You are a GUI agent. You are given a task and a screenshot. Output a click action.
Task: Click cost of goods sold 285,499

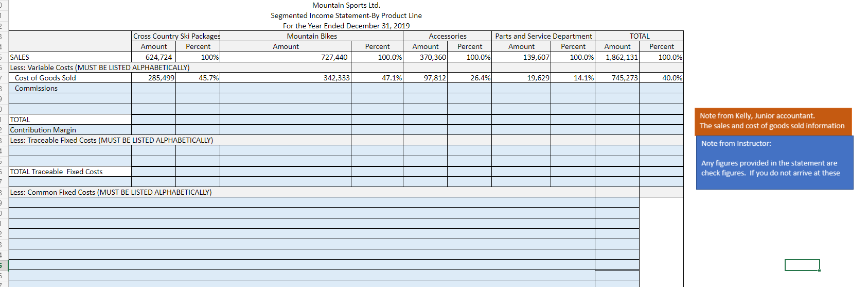[154, 78]
